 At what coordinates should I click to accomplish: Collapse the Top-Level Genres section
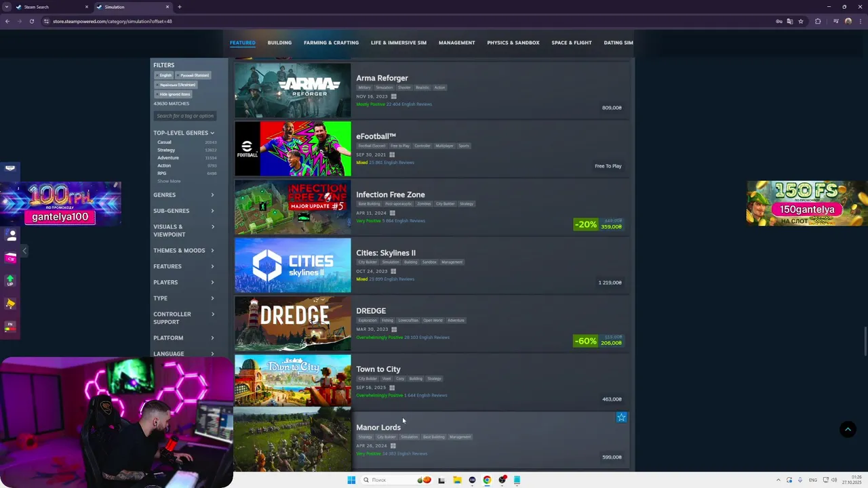(x=184, y=133)
